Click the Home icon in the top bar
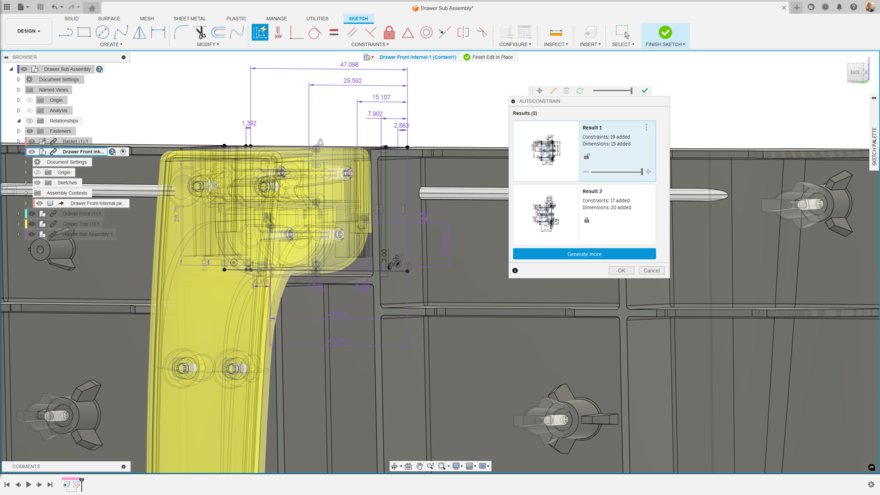This screenshot has height=495, width=880. pyautogui.click(x=92, y=7)
